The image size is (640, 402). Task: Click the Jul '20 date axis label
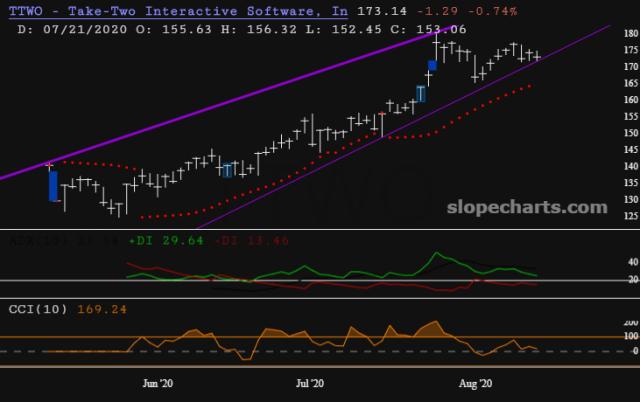pyautogui.click(x=311, y=383)
